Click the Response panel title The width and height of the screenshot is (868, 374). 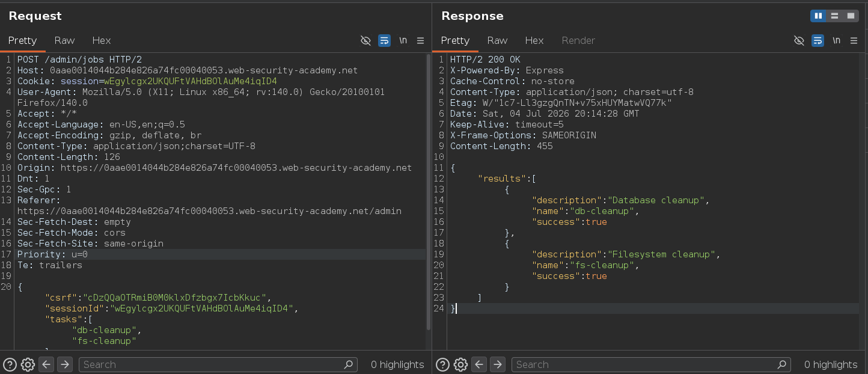(x=472, y=16)
